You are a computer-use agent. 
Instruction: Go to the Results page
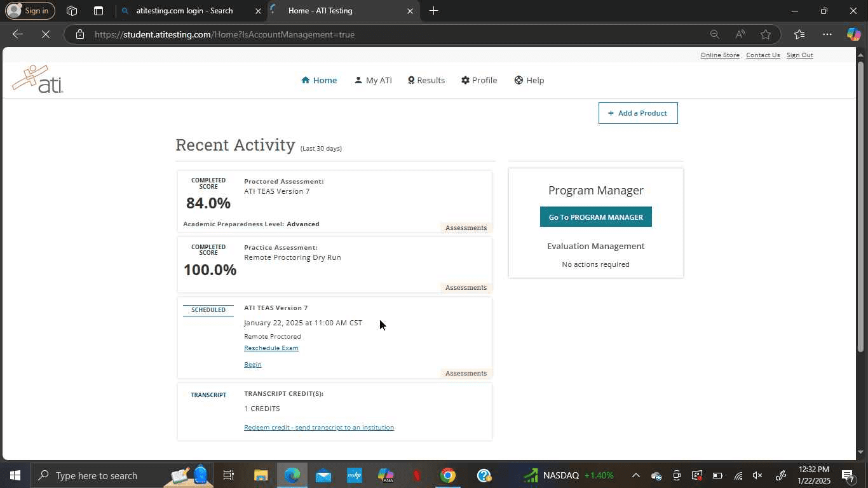(x=426, y=80)
